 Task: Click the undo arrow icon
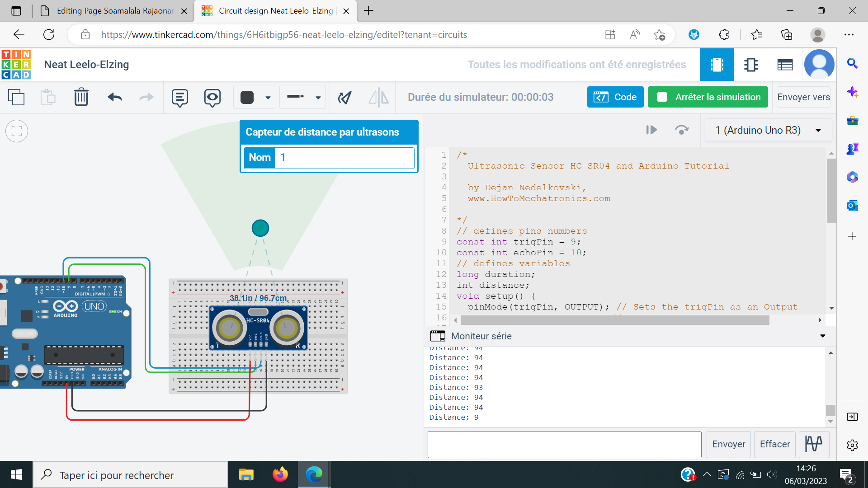point(115,97)
